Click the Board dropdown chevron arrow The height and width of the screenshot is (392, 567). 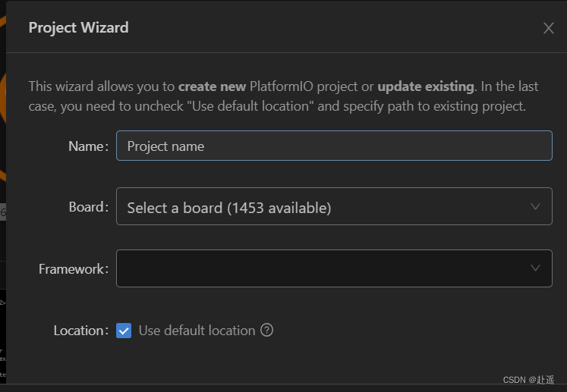click(x=536, y=206)
